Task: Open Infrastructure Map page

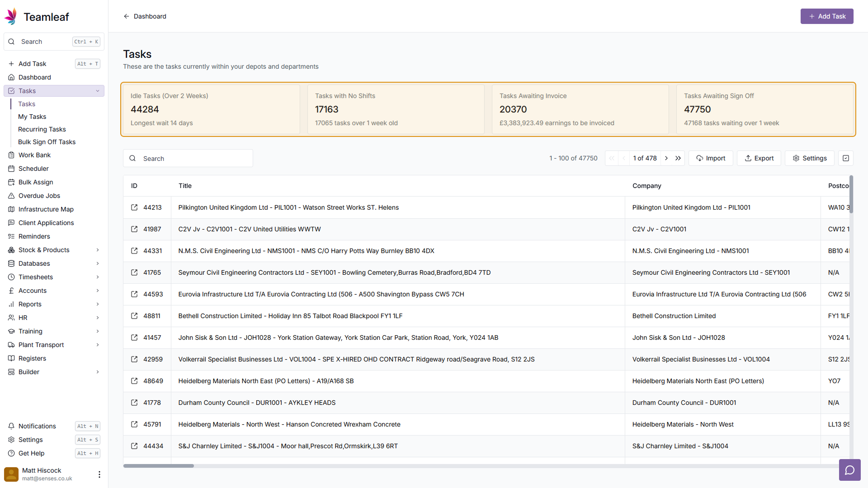Action: 54,209
